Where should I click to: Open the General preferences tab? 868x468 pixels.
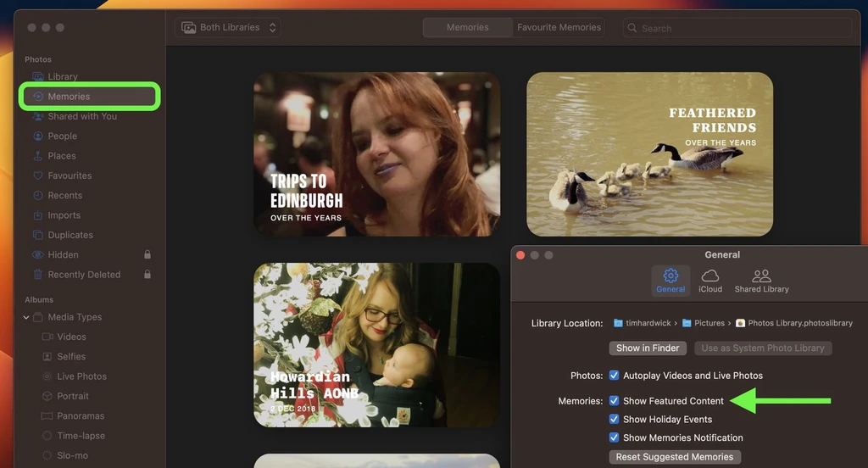[x=670, y=281]
